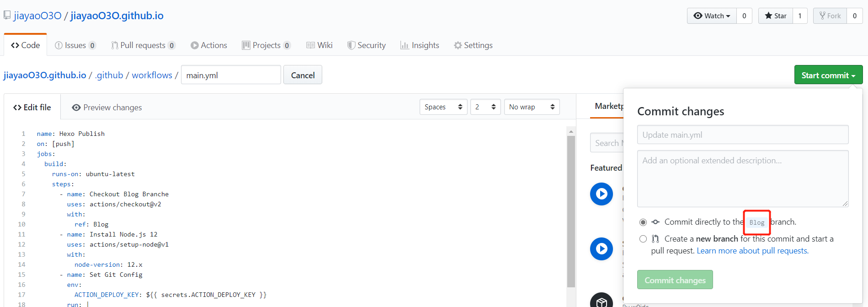This screenshot has height=307, width=868.
Task: Click line 14 'node-version: 12.x' text
Action: (x=108, y=264)
